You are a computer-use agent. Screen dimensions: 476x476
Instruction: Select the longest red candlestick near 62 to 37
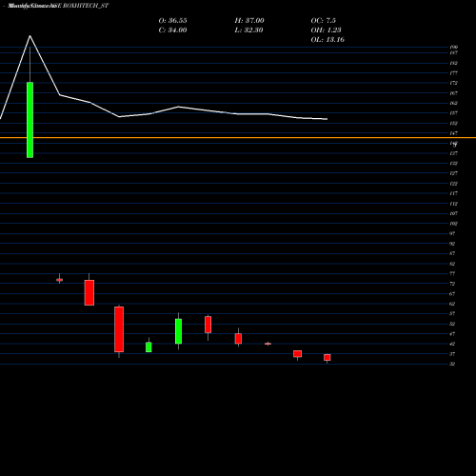click(x=119, y=329)
